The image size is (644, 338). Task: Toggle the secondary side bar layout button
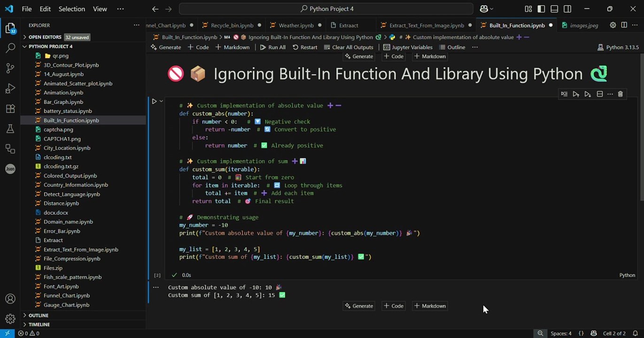point(567,9)
